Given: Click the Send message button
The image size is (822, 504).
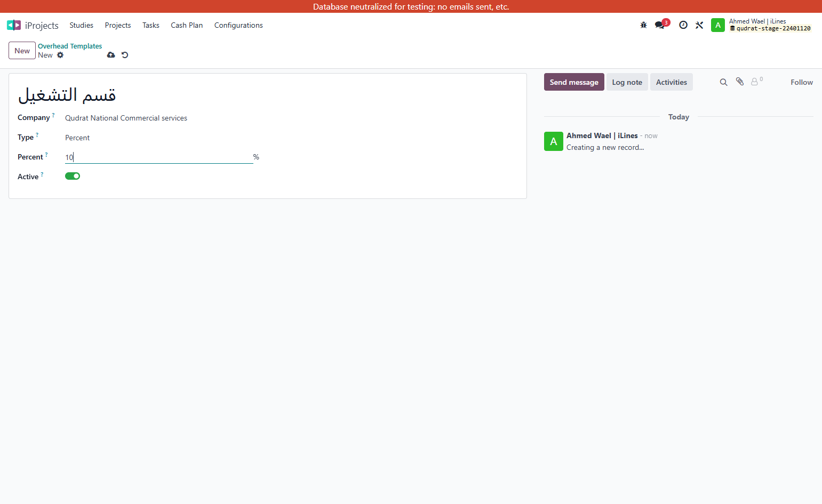Looking at the screenshot, I should [574, 82].
